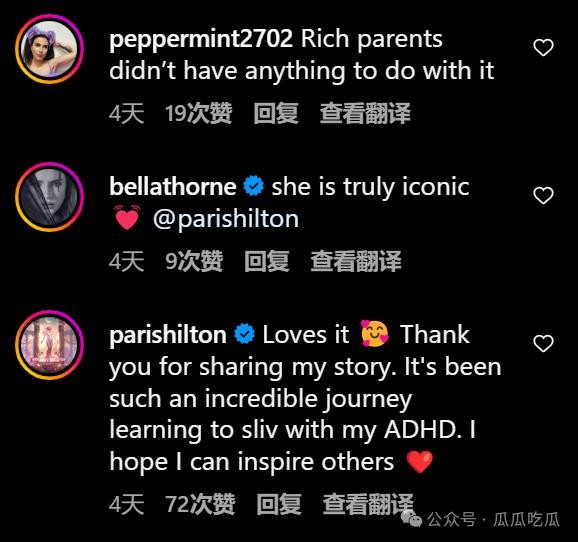
Task: View the 72次赞 likes list
Action: click(x=200, y=504)
